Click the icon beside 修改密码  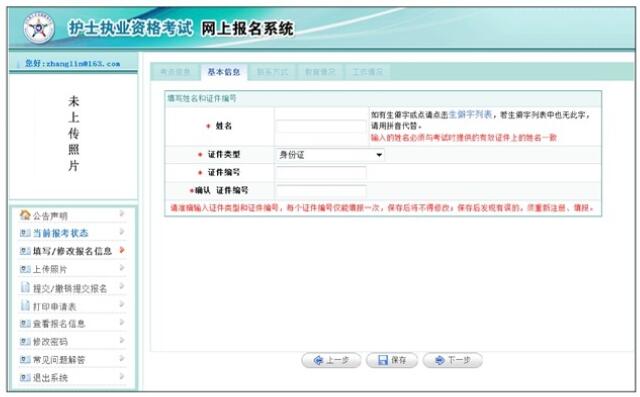pyautogui.click(x=25, y=342)
